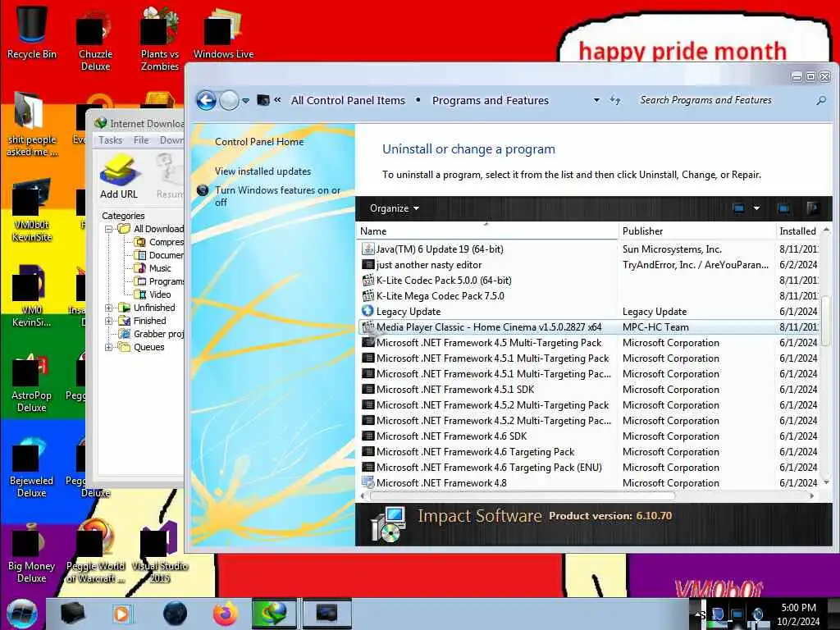Sort list by Name column header
The height and width of the screenshot is (630, 840).
click(x=487, y=231)
